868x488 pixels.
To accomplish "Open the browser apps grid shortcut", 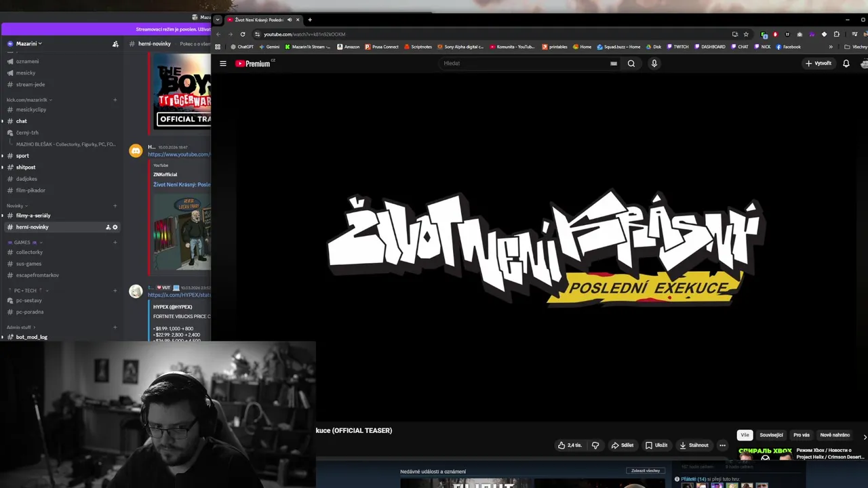I will [x=218, y=47].
